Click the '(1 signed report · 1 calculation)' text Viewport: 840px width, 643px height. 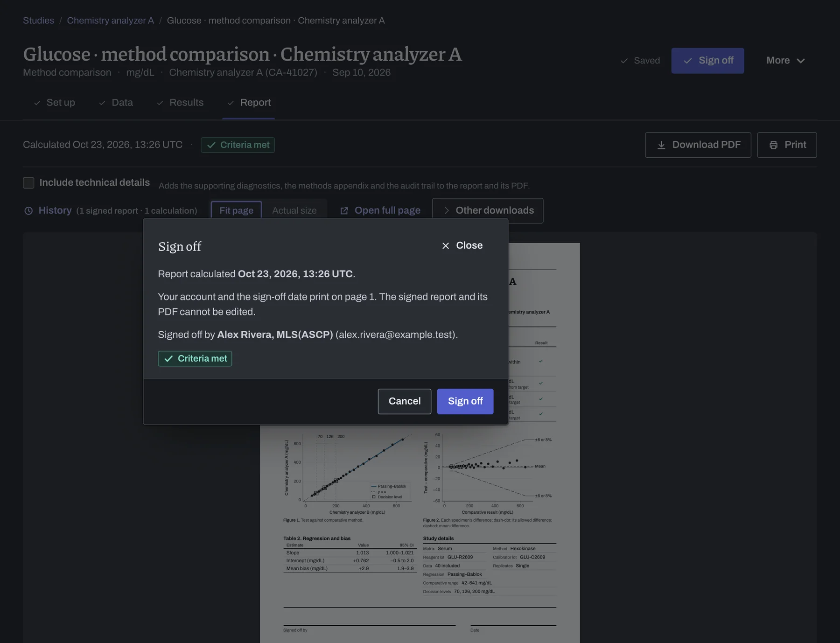click(x=137, y=211)
